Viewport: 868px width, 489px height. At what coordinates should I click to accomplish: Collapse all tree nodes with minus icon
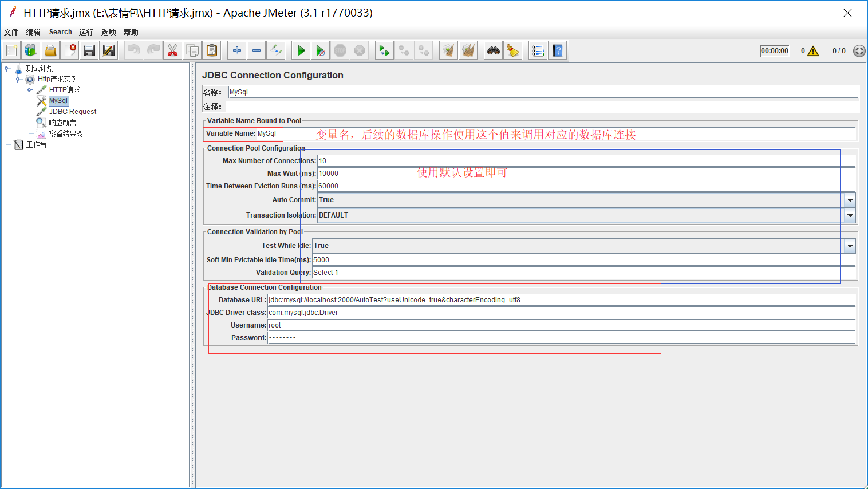coord(256,50)
